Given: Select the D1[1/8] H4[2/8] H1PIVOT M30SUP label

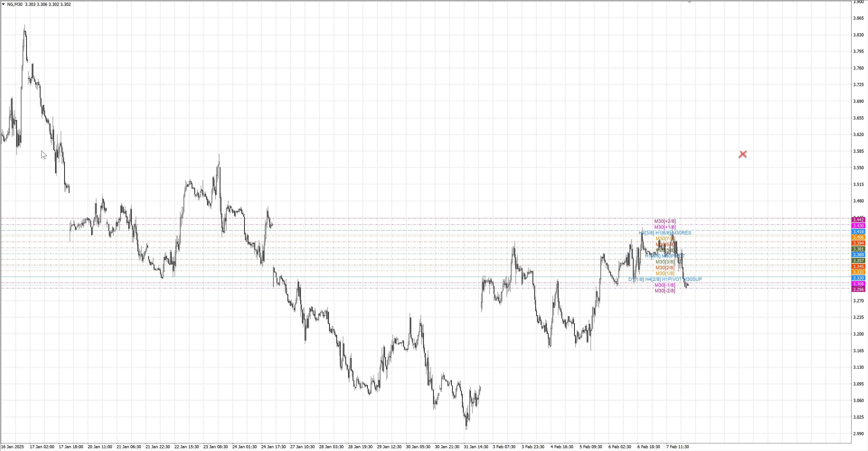Looking at the screenshot, I should coord(665,279).
